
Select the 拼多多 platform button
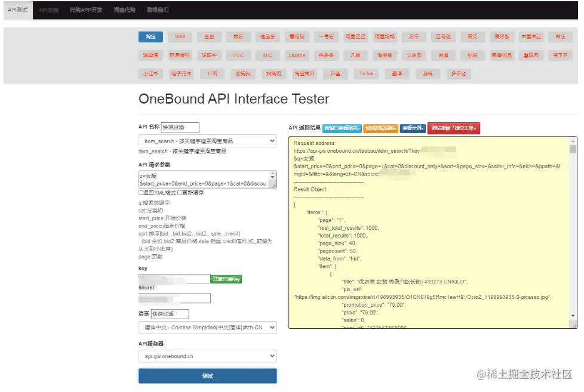(326, 55)
